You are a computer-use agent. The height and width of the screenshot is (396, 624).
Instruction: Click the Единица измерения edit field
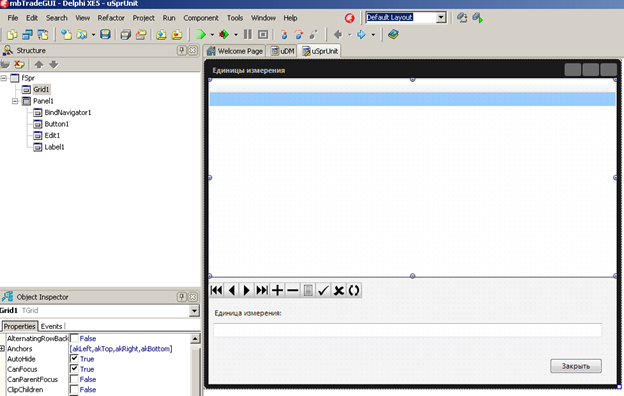pyautogui.click(x=408, y=330)
